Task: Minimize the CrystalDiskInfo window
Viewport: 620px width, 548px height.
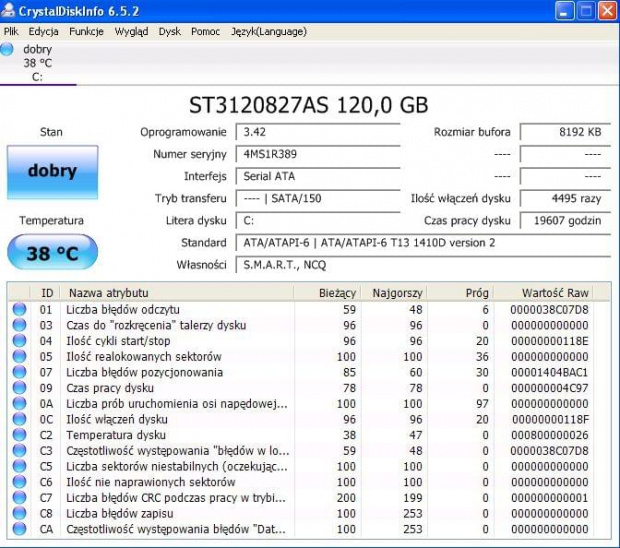Action: point(564,11)
